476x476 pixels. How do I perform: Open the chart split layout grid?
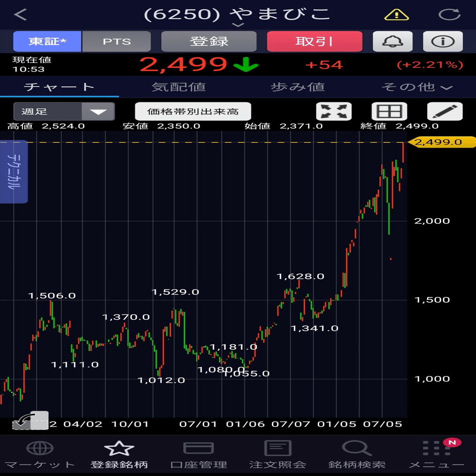pos(389,111)
